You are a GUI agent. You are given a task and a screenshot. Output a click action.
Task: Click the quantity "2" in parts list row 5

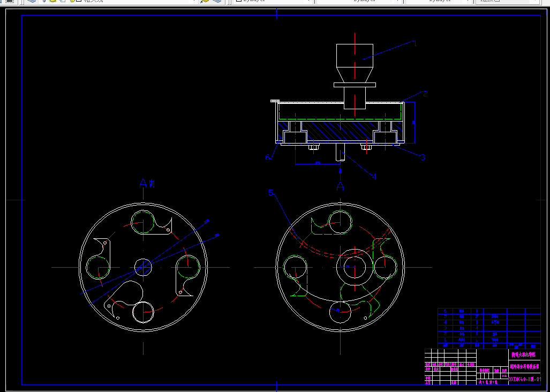click(477, 316)
